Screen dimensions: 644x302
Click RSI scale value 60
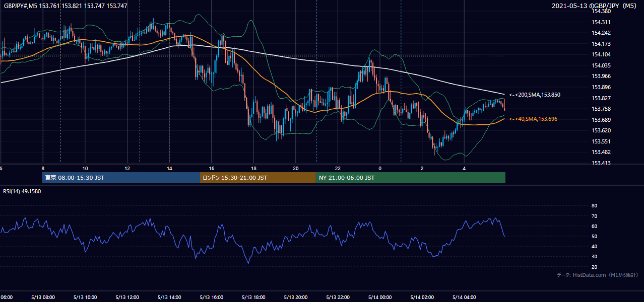coord(594,226)
